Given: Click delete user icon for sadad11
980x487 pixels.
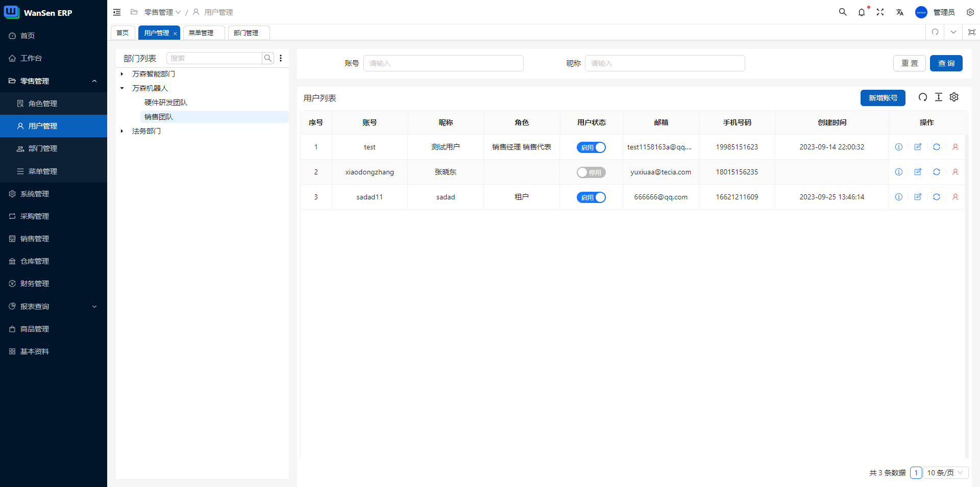Looking at the screenshot, I should click(955, 197).
